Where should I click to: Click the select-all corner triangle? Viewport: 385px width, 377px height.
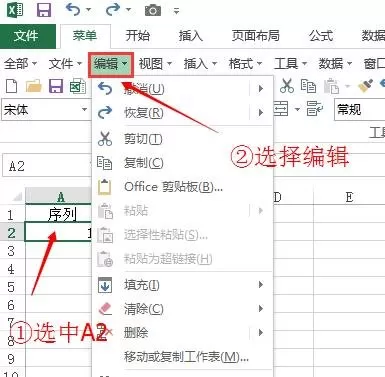17,197
